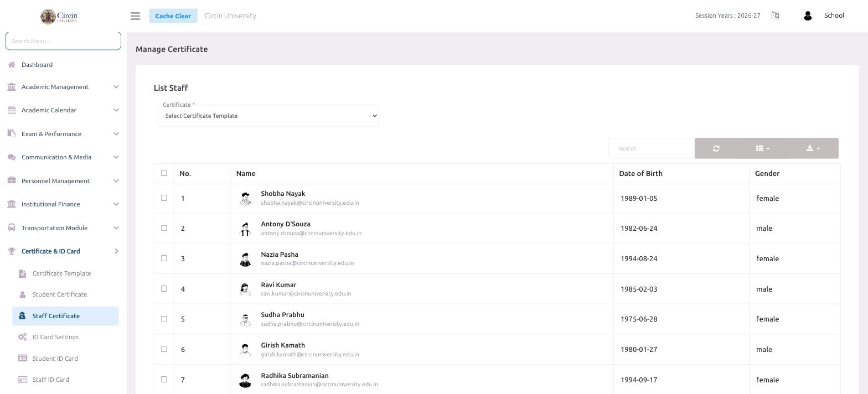Click Shobha Nayak's avatar
The height and width of the screenshot is (394, 868).
coord(245,198)
